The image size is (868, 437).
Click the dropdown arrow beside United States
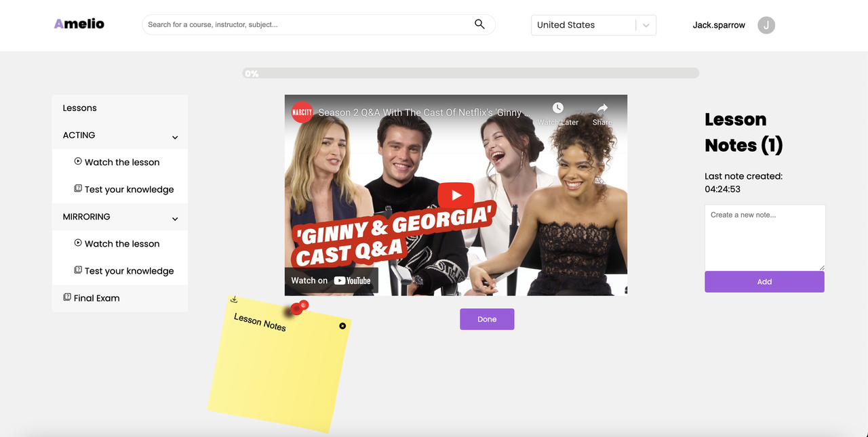point(646,25)
